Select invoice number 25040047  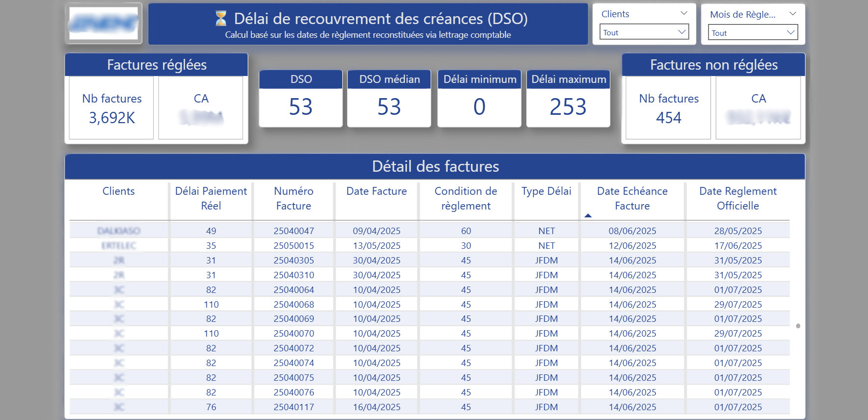click(x=294, y=231)
